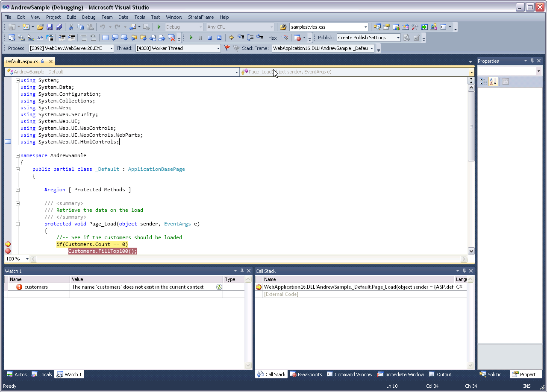Viewport: 547px width, 392px height.
Task: Click the Show Next Statement yellow arrow
Action: [231, 38]
